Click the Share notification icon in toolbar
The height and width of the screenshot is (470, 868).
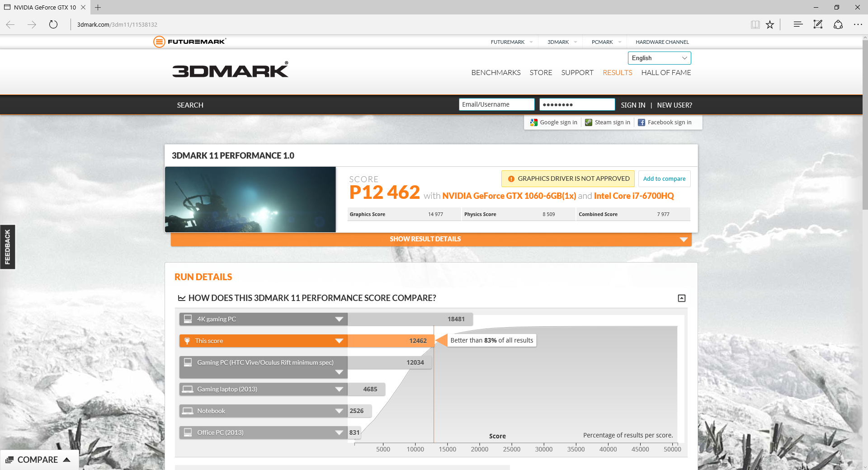pos(838,24)
